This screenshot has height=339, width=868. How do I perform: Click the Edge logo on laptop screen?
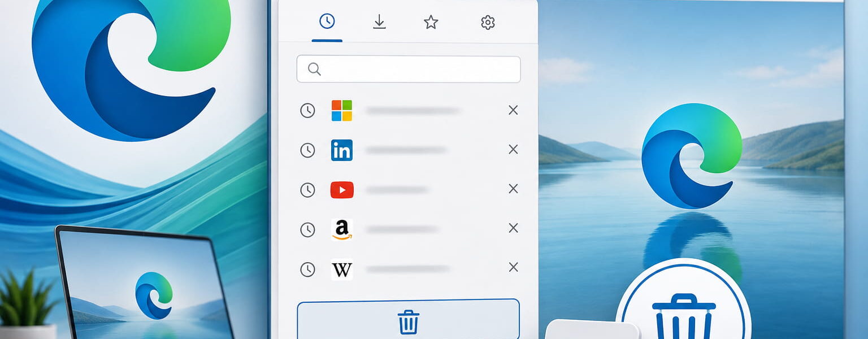click(x=154, y=295)
